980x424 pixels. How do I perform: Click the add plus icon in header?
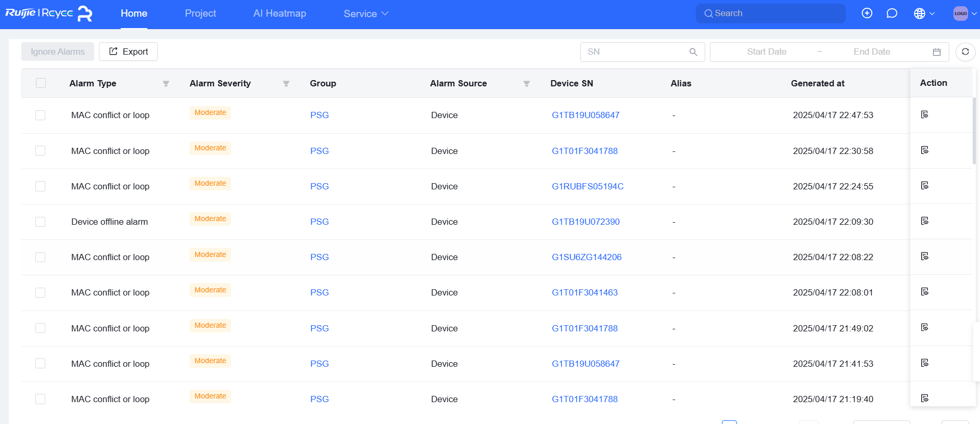(867, 14)
